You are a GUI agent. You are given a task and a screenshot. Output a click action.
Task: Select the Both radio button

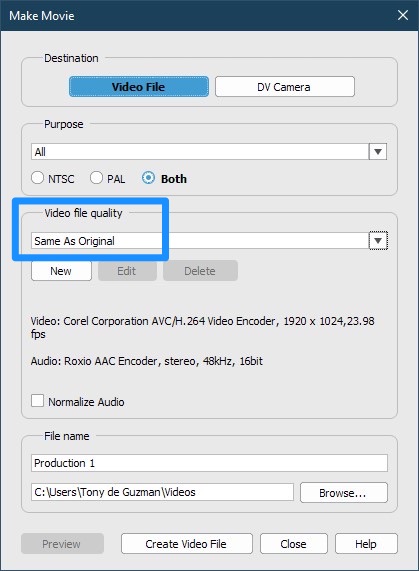click(148, 178)
